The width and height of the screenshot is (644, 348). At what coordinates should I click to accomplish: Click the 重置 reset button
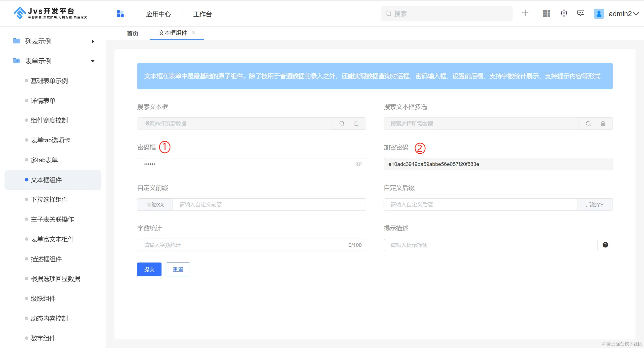click(178, 269)
